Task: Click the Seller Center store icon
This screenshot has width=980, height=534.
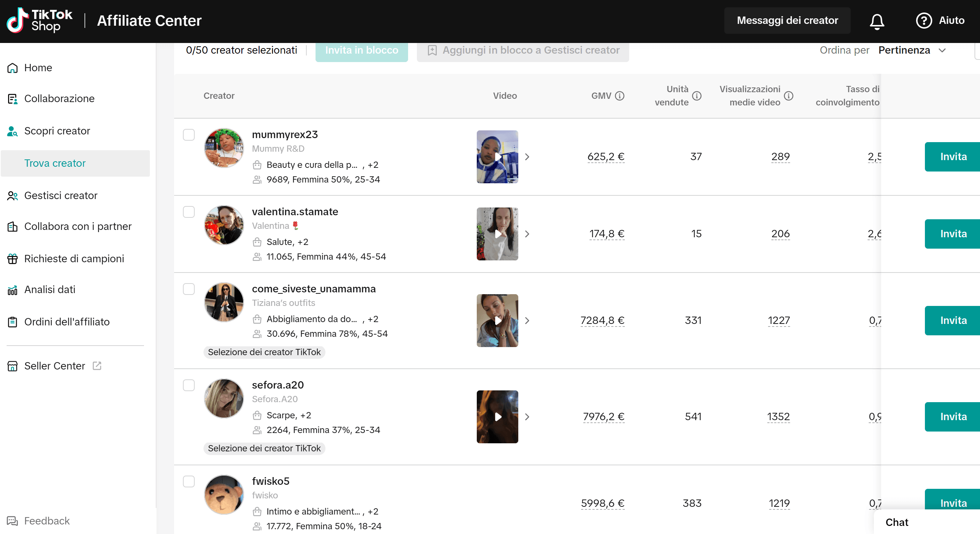Action: [x=12, y=366]
